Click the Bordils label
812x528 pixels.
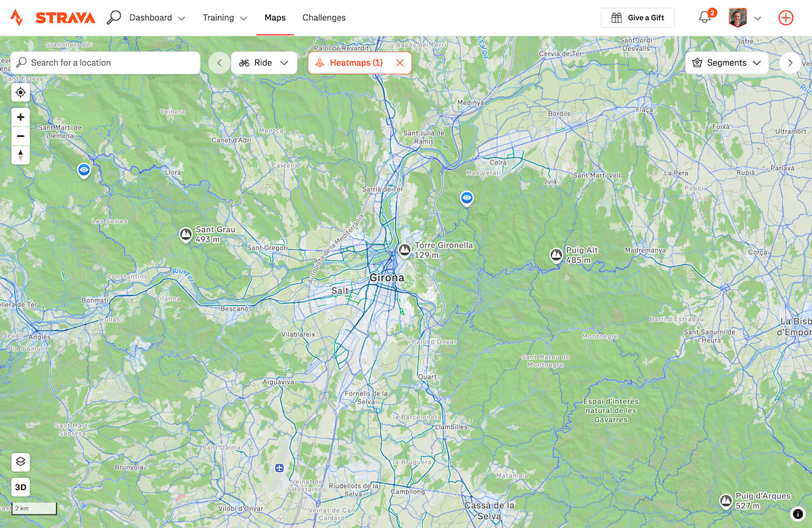coord(559,114)
